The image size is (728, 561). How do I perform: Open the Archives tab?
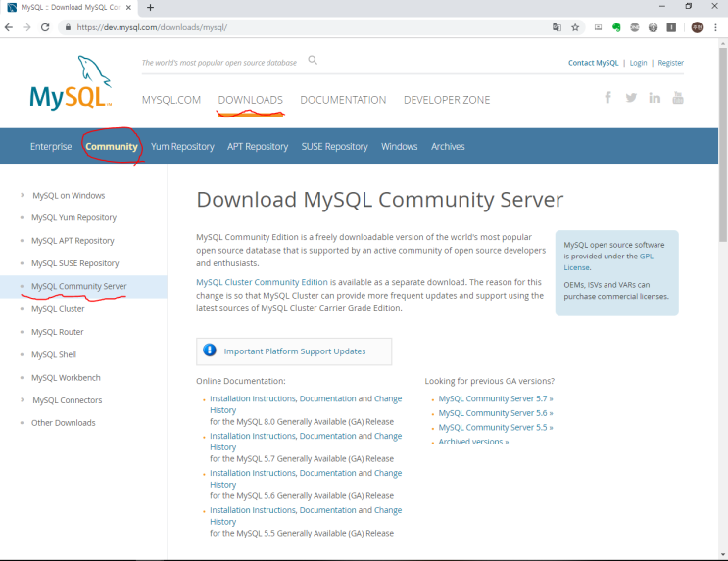448,146
